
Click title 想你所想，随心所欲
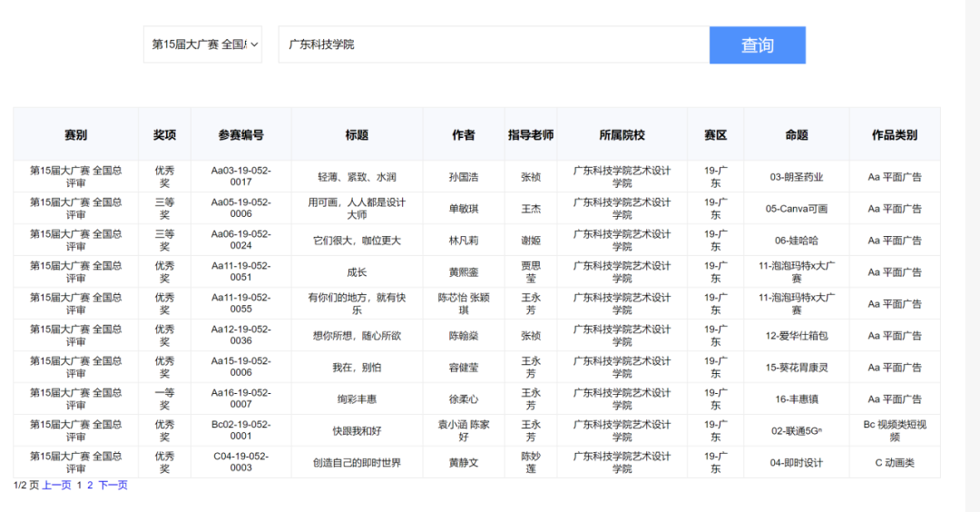click(357, 336)
